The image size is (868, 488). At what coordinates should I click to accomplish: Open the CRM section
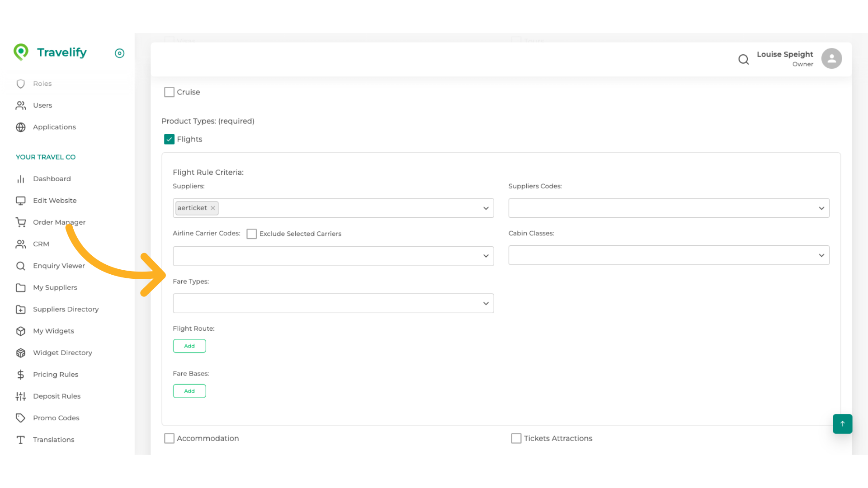pyautogui.click(x=41, y=244)
